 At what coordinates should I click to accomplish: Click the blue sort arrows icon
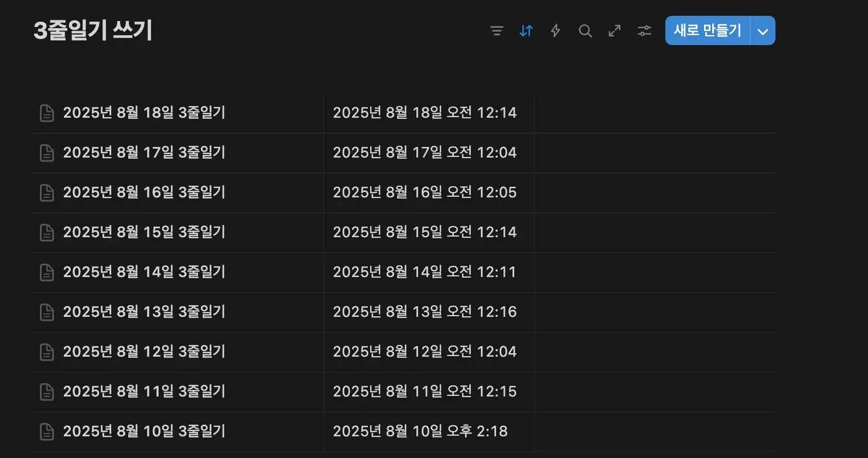(526, 31)
